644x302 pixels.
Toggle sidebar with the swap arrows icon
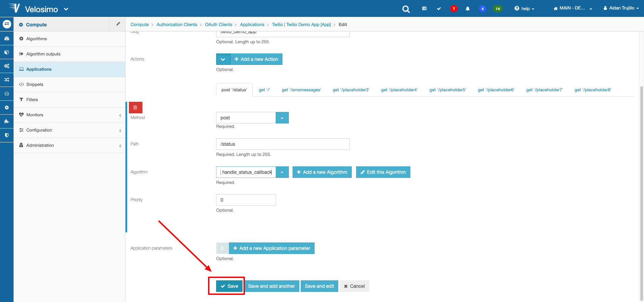(7, 24)
